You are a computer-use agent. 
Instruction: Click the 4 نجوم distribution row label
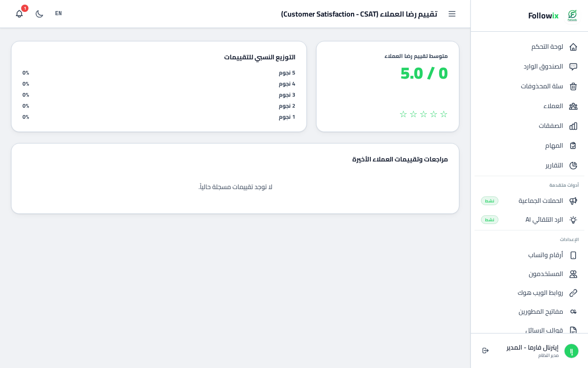pos(287,84)
